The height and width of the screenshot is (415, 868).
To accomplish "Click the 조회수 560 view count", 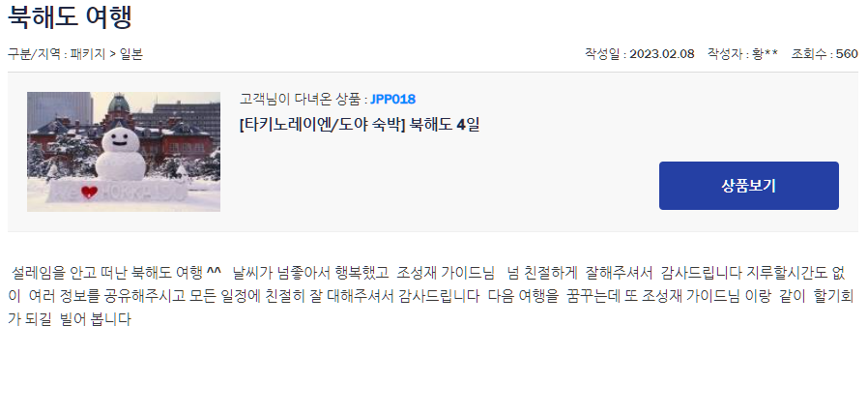I will tap(825, 54).
